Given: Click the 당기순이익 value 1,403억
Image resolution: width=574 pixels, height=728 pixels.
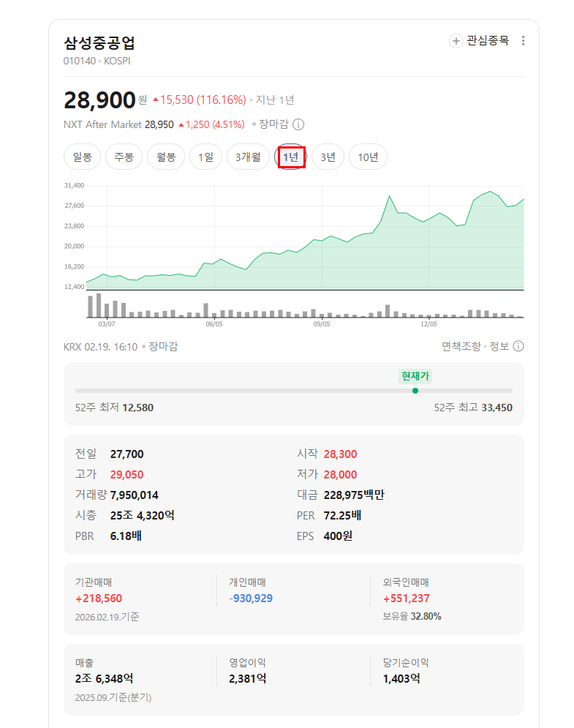Looking at the screenshot, I should [402, 679].
